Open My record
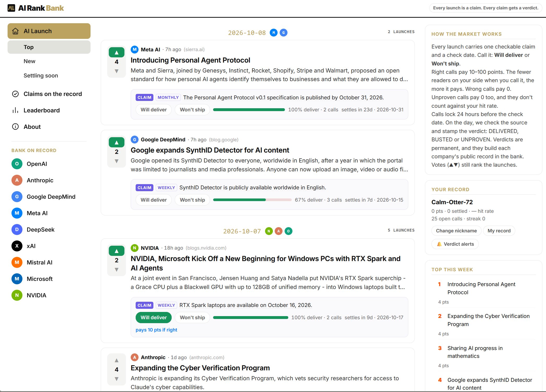This screenshot has height=392, width=546. (x=499, y=231)
